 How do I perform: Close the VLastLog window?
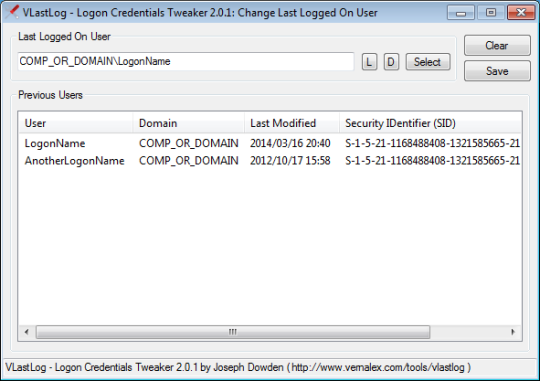(x=521, y=13)
